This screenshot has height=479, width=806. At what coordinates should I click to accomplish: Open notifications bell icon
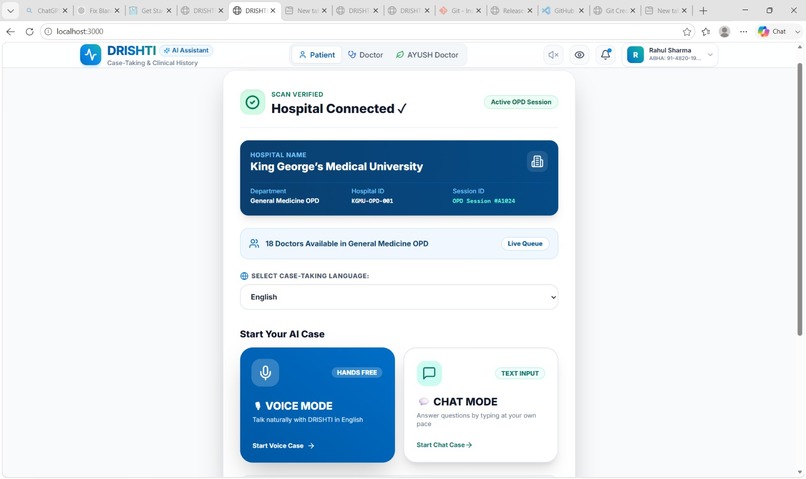(x=606, y=54)
